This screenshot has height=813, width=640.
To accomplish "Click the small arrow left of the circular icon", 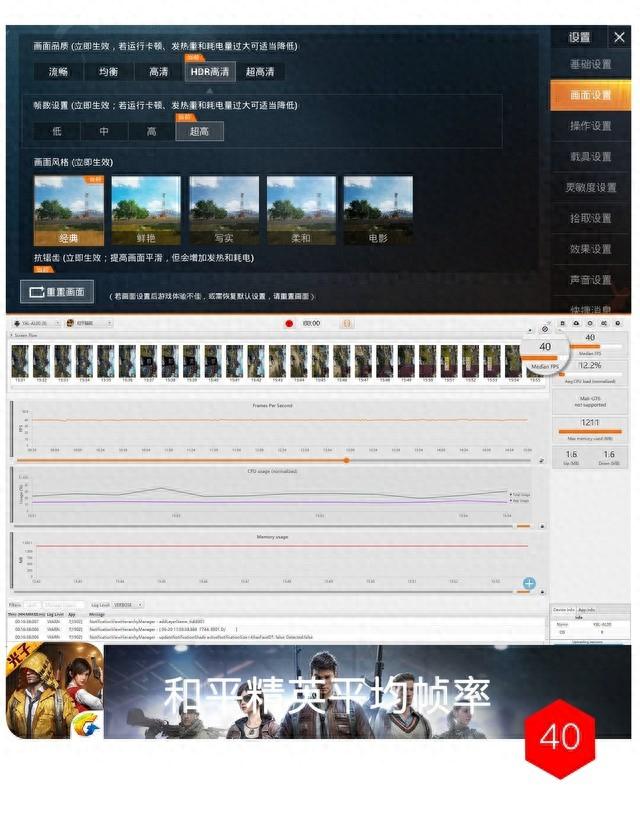I will [x=530, y=330].
